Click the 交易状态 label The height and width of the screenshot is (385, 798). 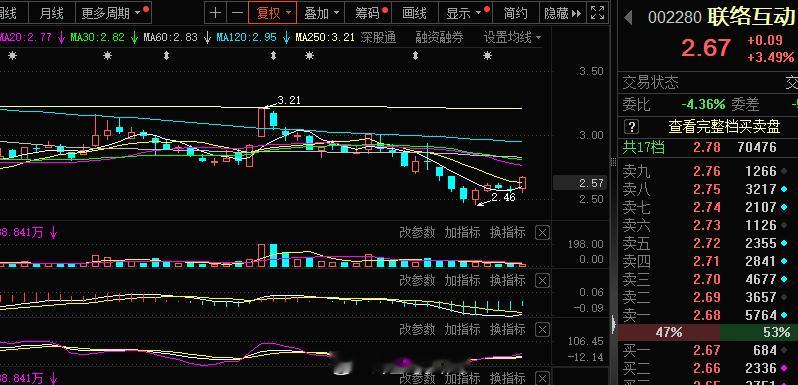click(x=650, y=82)
